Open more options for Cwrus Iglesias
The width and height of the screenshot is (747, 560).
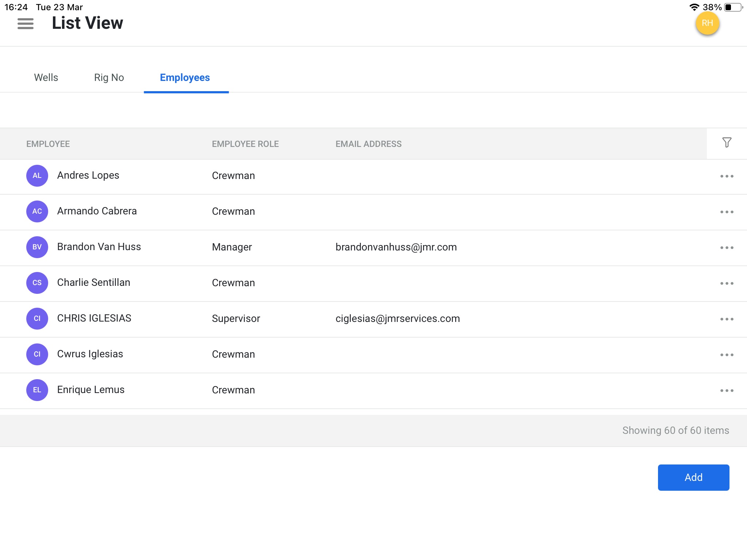[727, 355]
